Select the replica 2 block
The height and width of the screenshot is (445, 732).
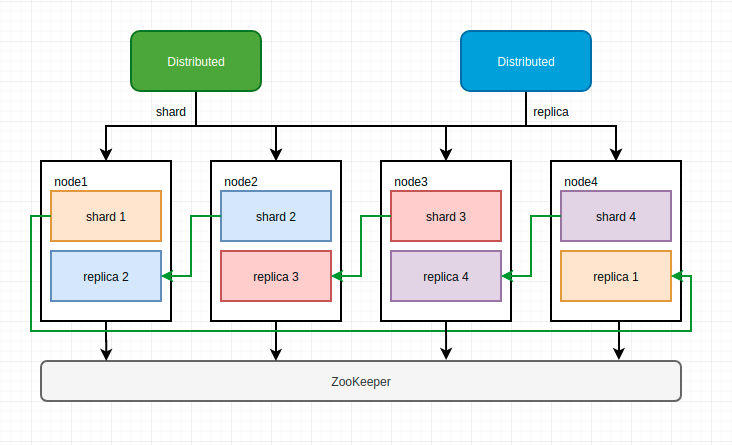106,276
